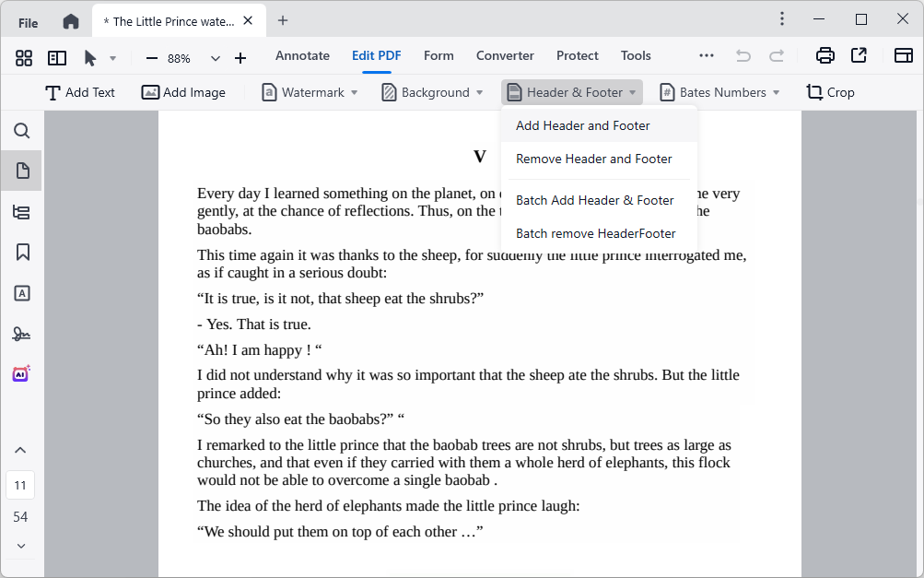
Task: Click the Crop tool button
Action: click(x=830, y=92)
